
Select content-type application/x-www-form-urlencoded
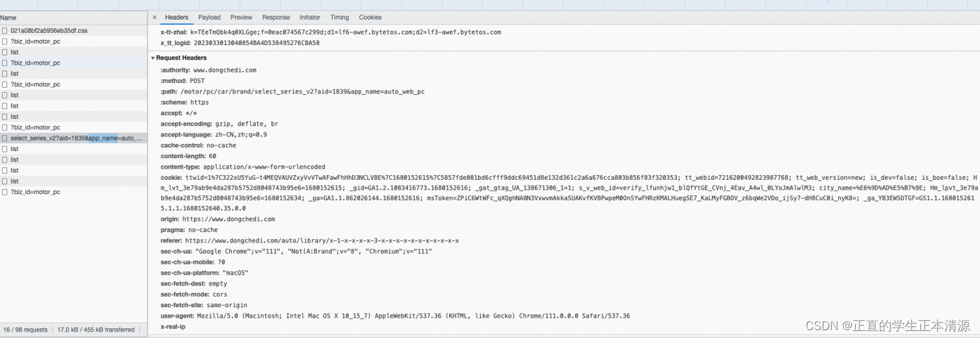tap(243, 167)
